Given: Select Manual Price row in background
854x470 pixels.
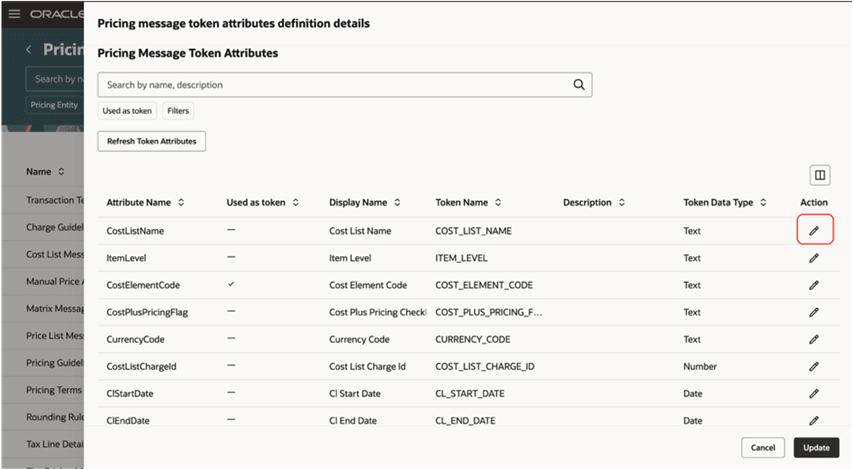Looking at the screenshot, I should click(54, 282).
